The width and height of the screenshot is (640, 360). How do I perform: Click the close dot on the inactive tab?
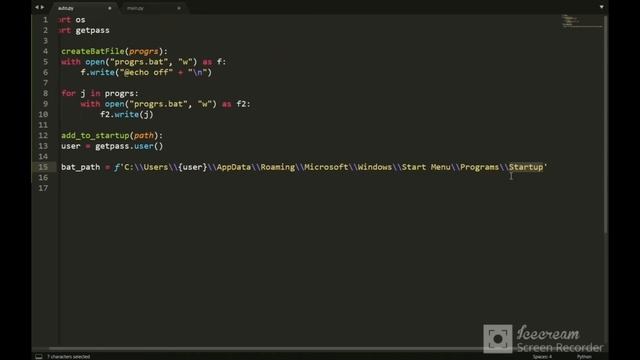click(179, 8)
